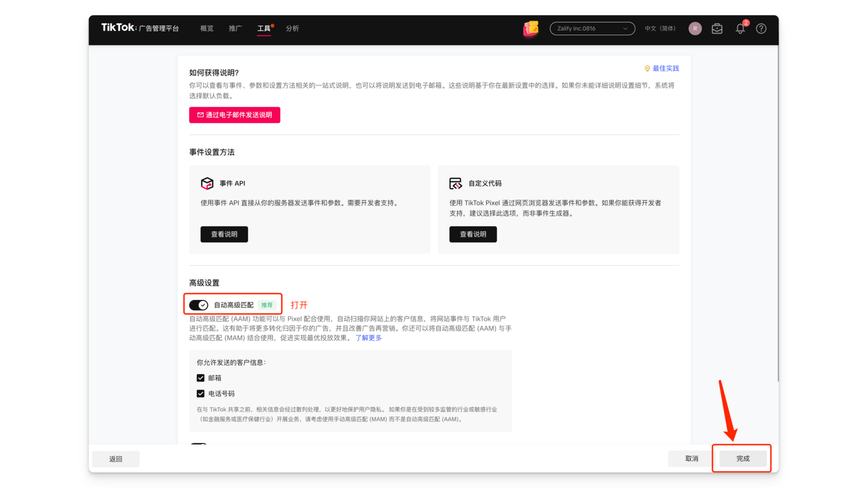Open the help question mark icon
This screenshot has width=868, height=488.
point(761,29)
